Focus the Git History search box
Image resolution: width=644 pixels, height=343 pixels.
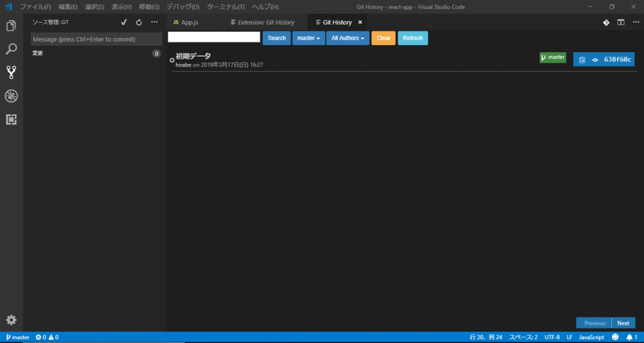pos(214,37)
